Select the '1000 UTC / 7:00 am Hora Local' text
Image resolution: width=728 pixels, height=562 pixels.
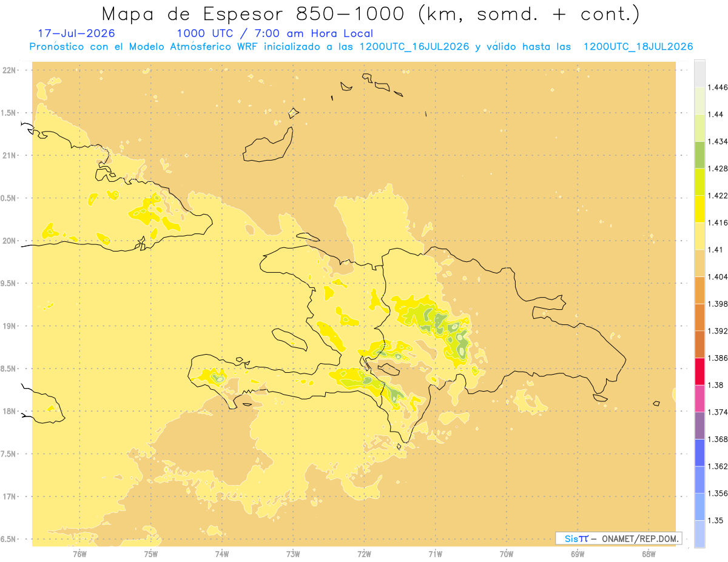(x=275, y=34)
